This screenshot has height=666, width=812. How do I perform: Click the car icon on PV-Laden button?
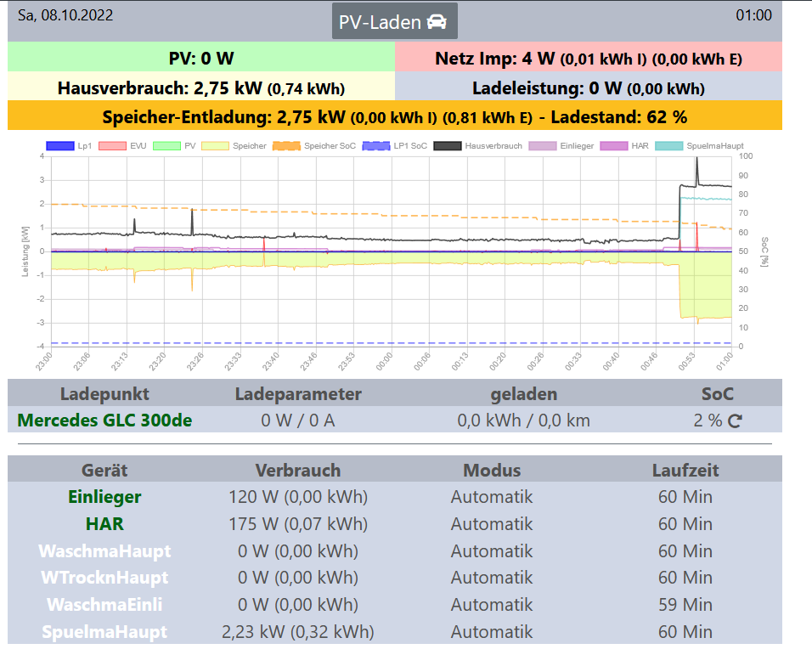coord(436,22)
